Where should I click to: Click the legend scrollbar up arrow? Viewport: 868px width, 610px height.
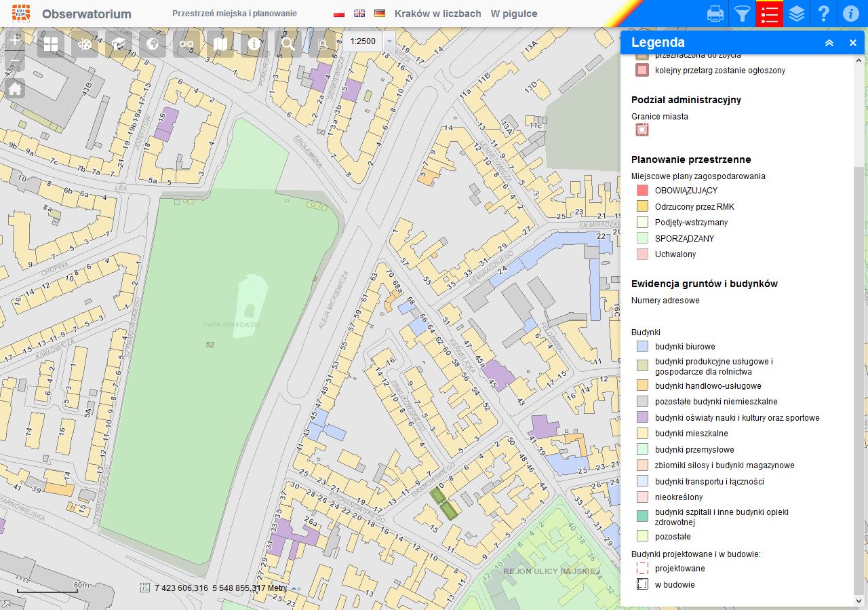click(x=859, y=59)
